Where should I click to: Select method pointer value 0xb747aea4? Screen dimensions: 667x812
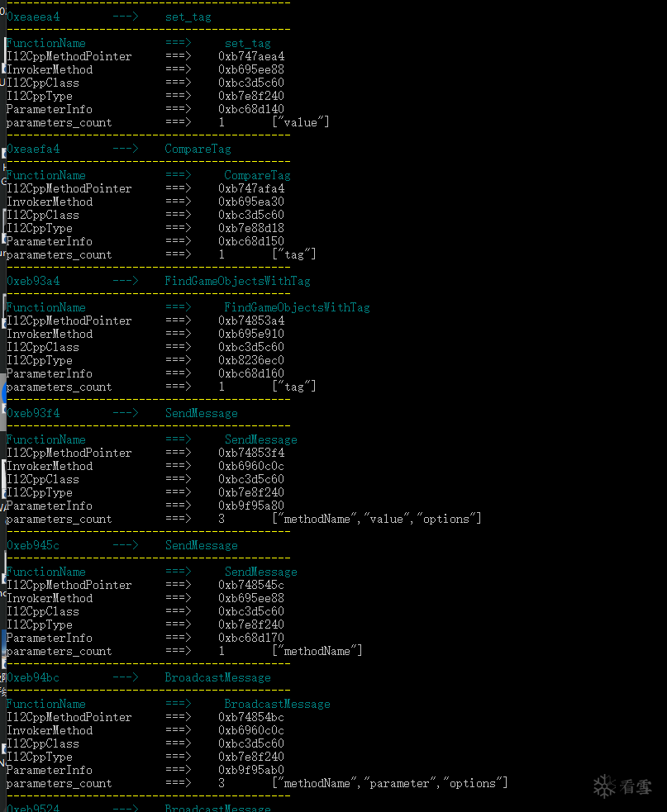click(251, 56)
